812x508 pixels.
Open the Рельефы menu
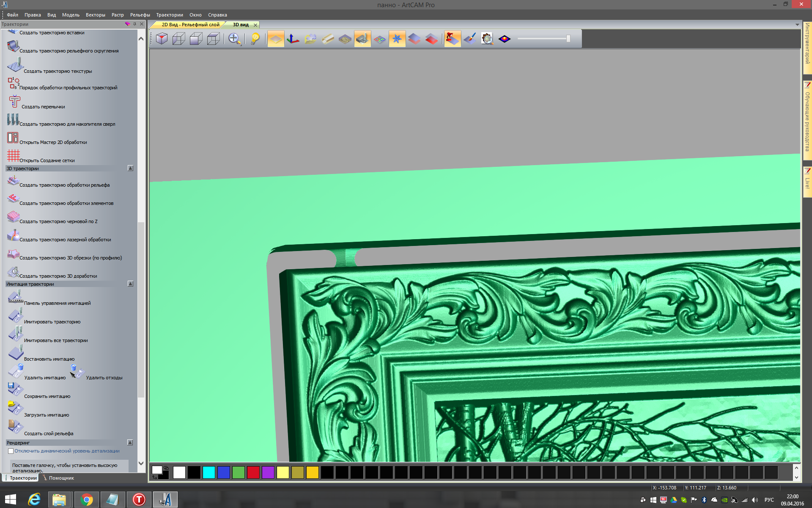[x=140, y=15]
